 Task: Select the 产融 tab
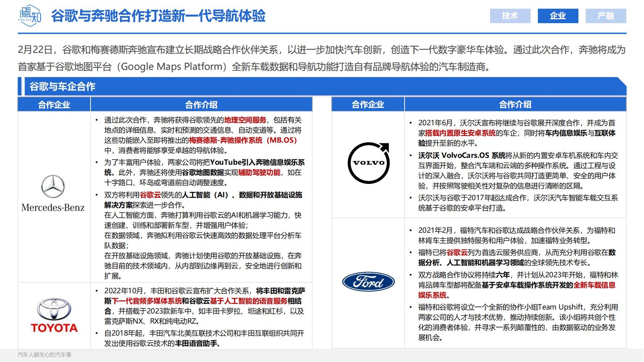(606, 16)
